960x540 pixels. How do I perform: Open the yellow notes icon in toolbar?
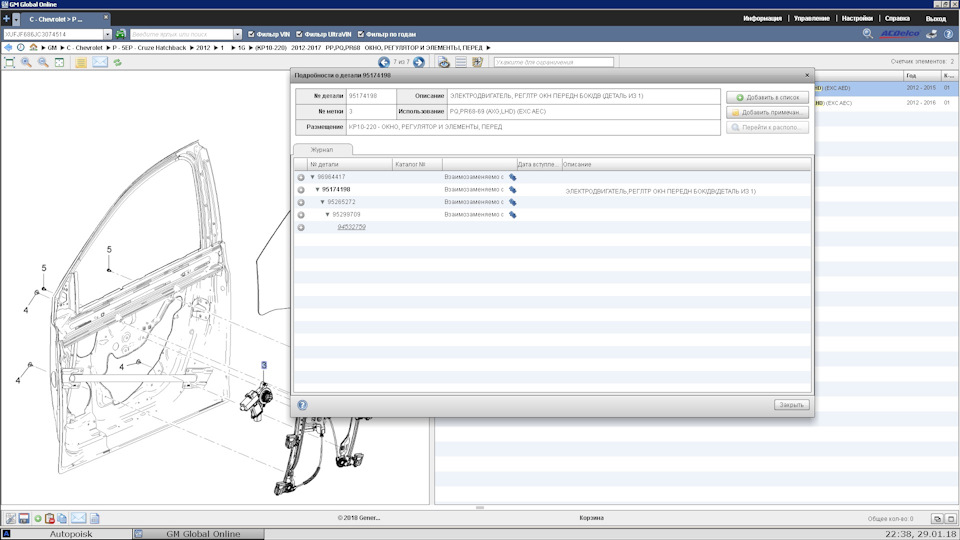click(80, 62)
